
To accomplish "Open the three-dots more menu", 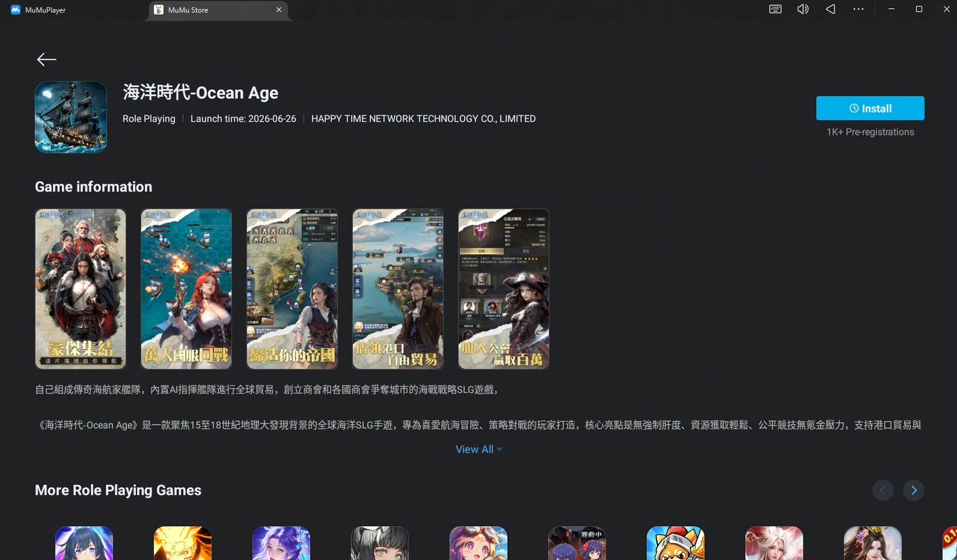I will (858, 9).
